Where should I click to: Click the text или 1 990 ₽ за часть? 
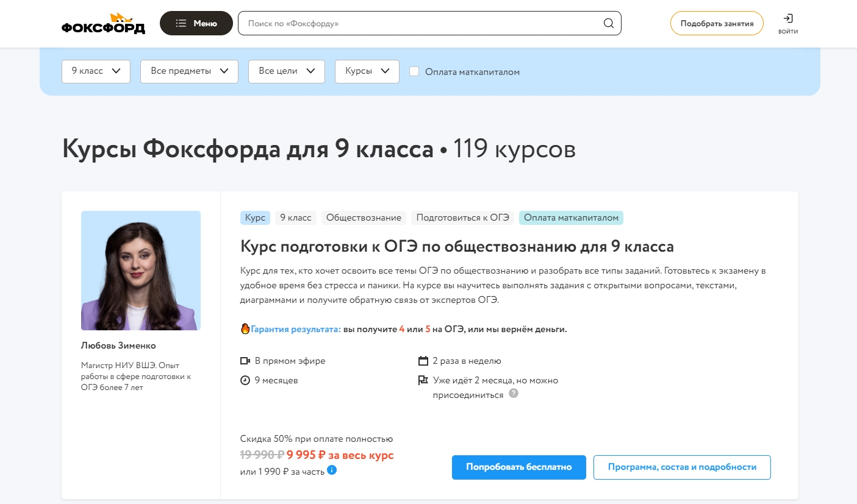pyautogui.click(x=282, y=470)
